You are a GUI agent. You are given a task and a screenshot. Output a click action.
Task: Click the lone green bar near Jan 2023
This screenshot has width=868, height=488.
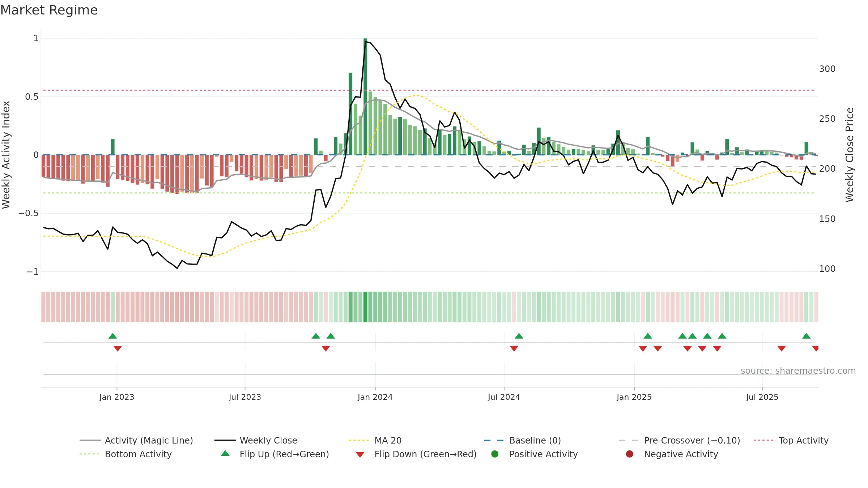[112, 147]
